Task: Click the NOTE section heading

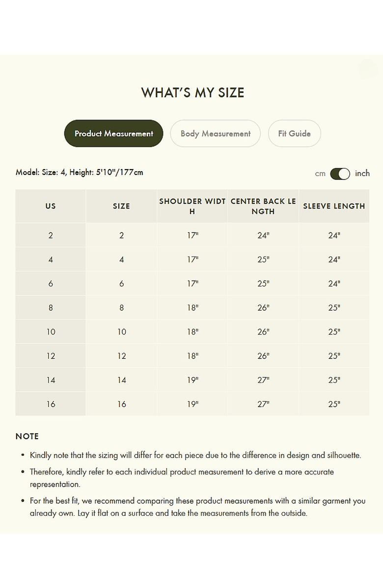Action: 27,436
